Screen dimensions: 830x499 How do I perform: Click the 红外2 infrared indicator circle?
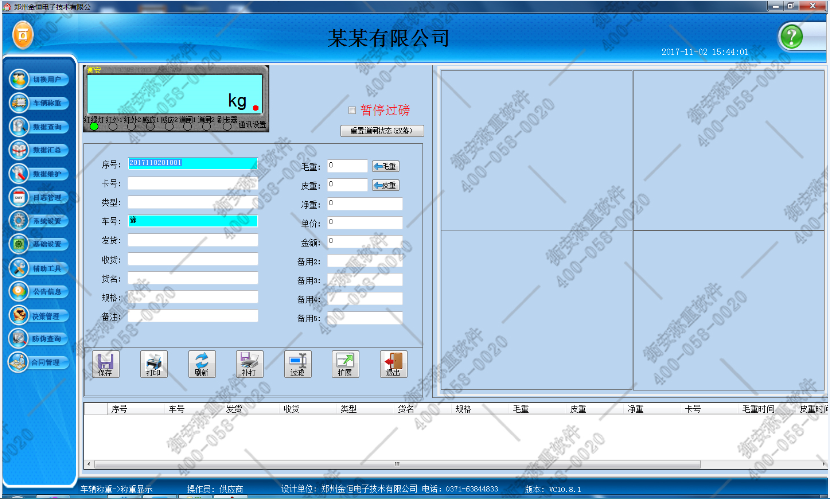[x=131, y=126]
